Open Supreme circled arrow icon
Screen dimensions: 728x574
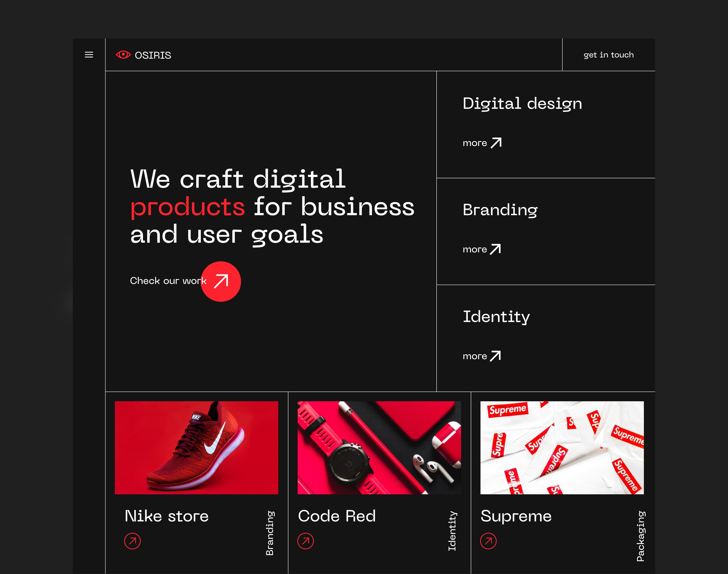pyautogui.click(x=488, y=541)
